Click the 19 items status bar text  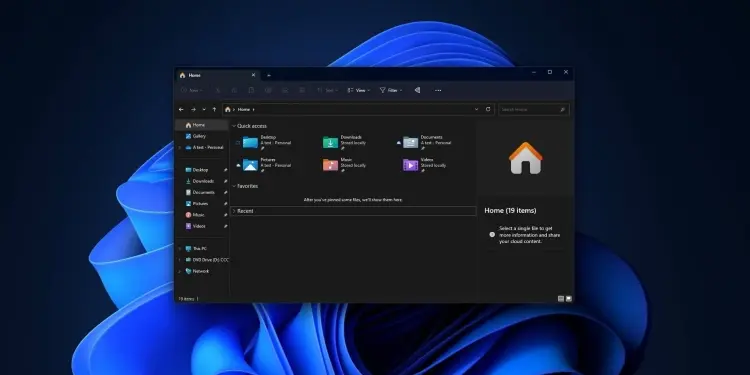(187, 299)
